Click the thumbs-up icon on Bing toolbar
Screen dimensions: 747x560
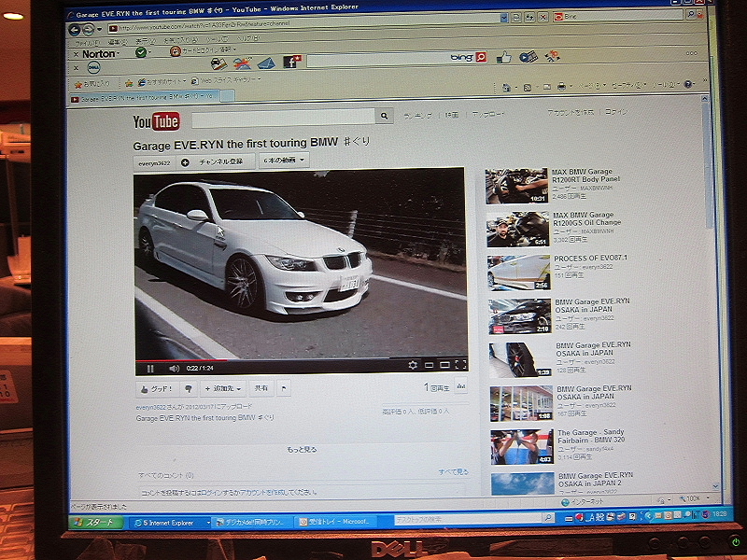(503, 58)
